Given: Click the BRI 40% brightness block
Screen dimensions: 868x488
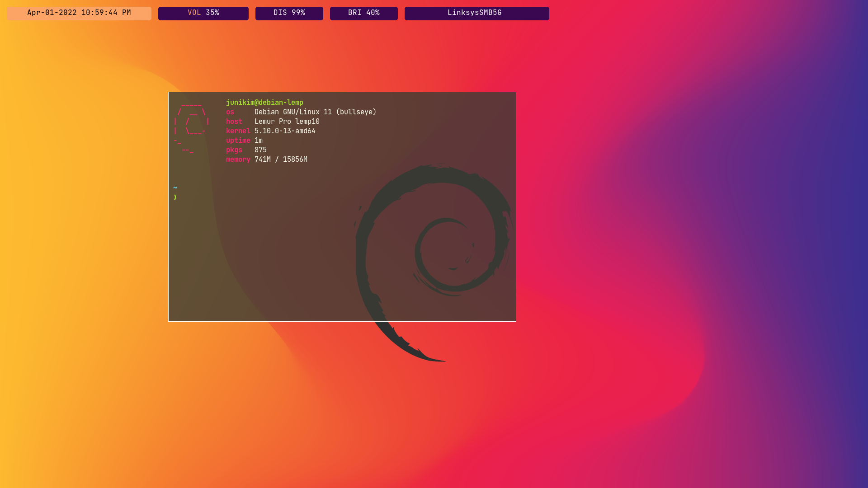Looking at the screenshot, I should tap(364, 13).
